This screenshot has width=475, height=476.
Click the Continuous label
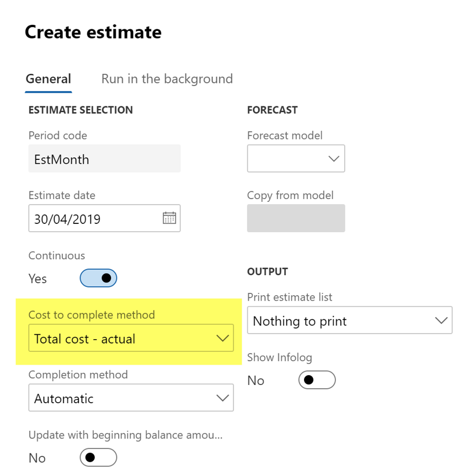click(57, 255)
